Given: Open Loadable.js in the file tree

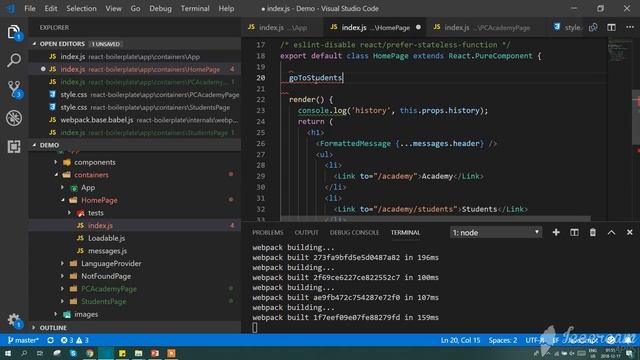Looking at the screenshot, I should (x=106, y=238).
